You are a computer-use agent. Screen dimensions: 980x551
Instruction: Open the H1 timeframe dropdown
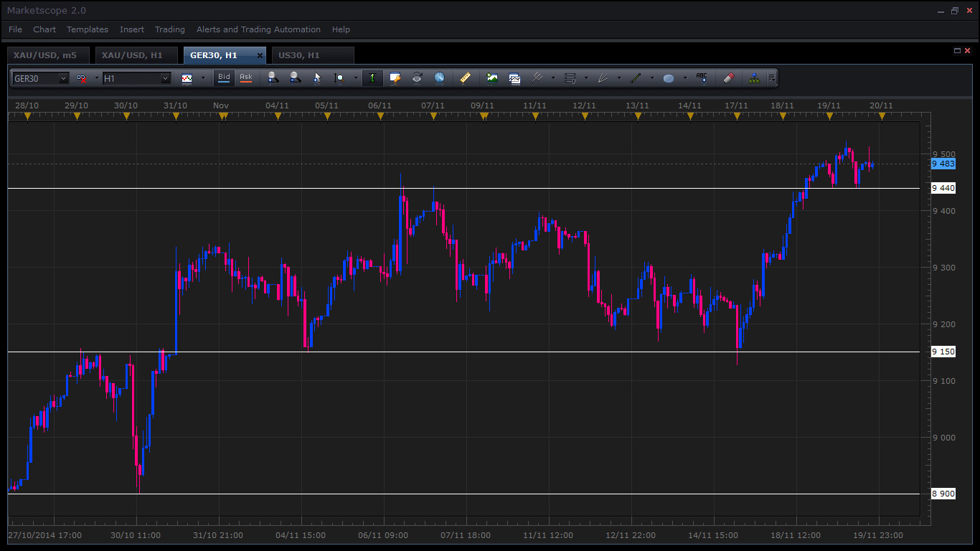[x=165, y=78]
